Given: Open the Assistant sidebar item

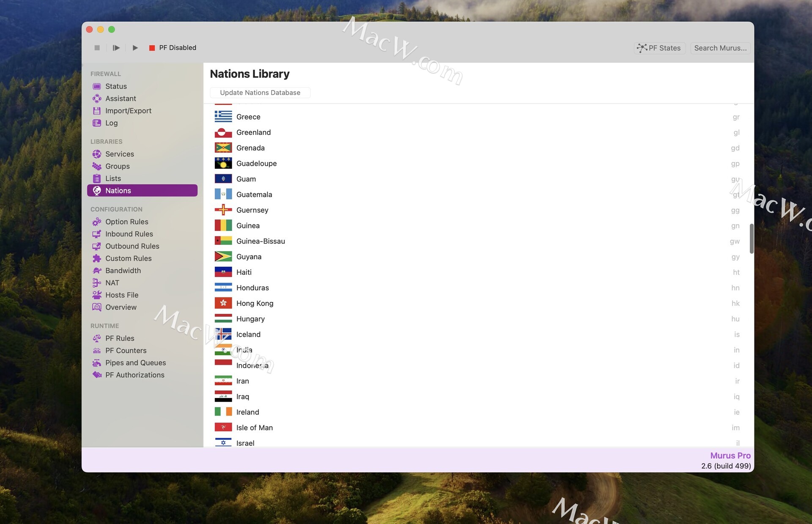Looking at the screenshot, I should point(121,99).
